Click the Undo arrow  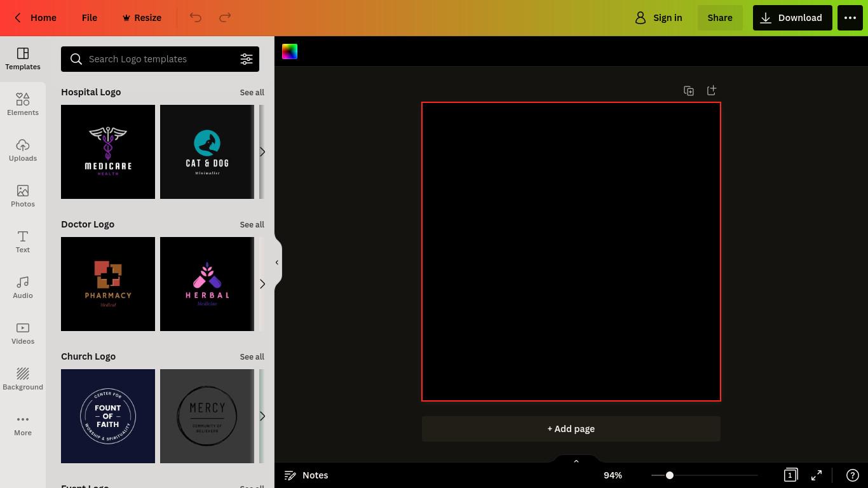coord(196,18)
